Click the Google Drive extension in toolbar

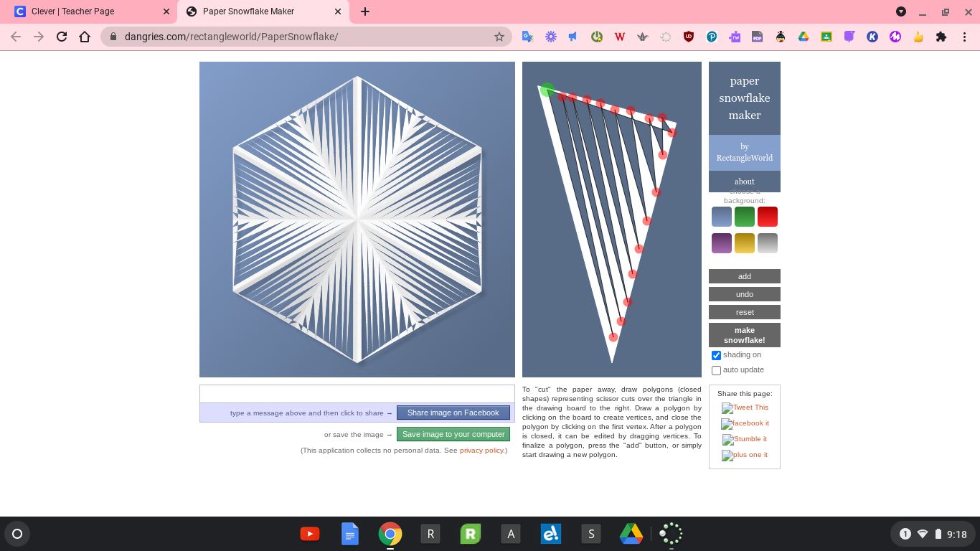(804, 37)
